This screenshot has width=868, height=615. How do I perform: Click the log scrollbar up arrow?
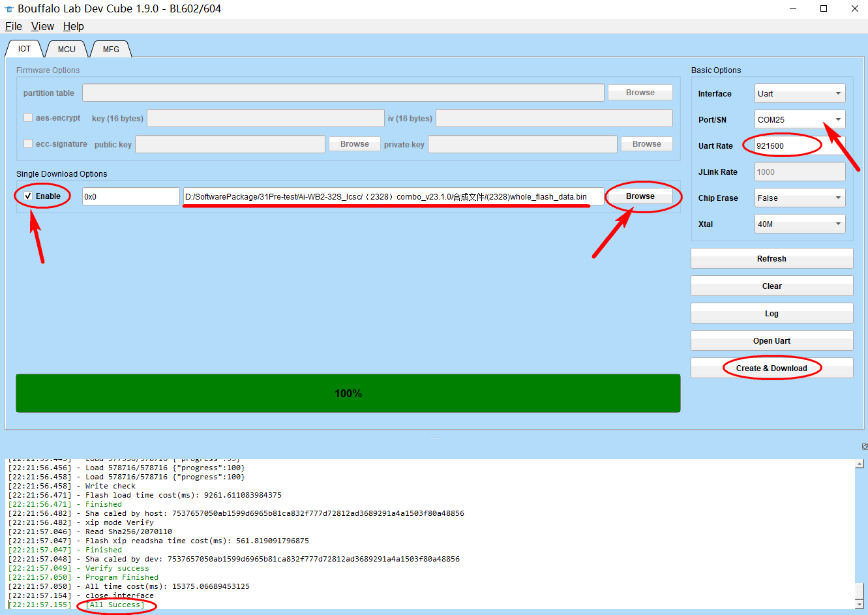coord(860,464)
